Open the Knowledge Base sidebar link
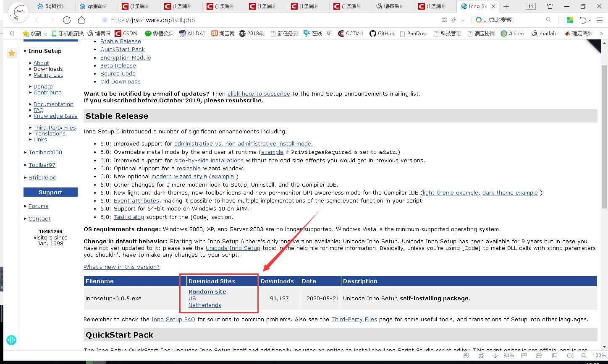The height and width of the screenshot is (364, 608). (55, 116)
